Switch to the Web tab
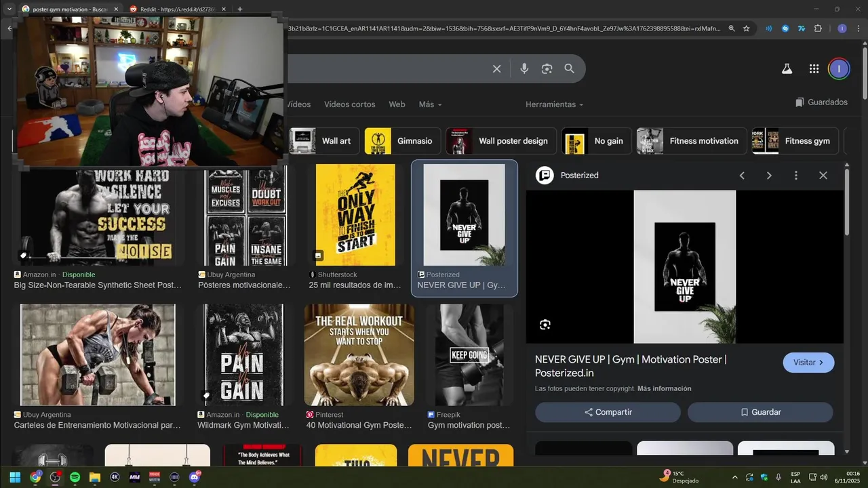Image resolution: width=868 pixels, height=488 pixels. pos(397,104)
